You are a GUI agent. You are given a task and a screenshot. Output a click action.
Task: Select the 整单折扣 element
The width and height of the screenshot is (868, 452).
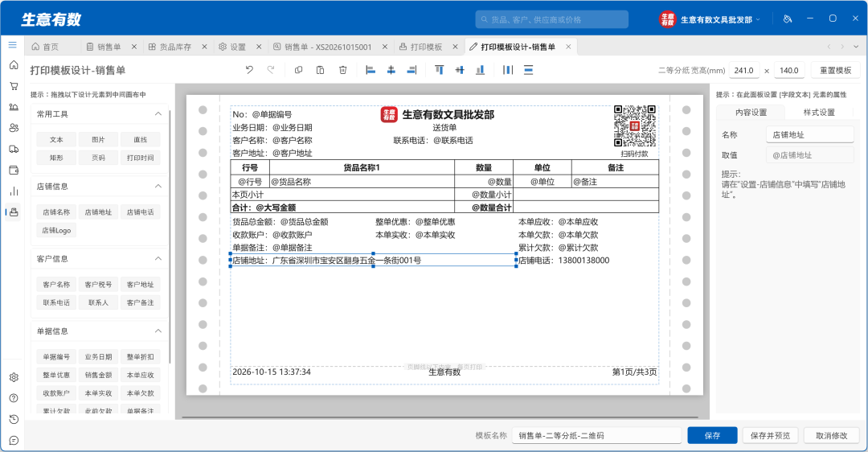coord(141,357)
